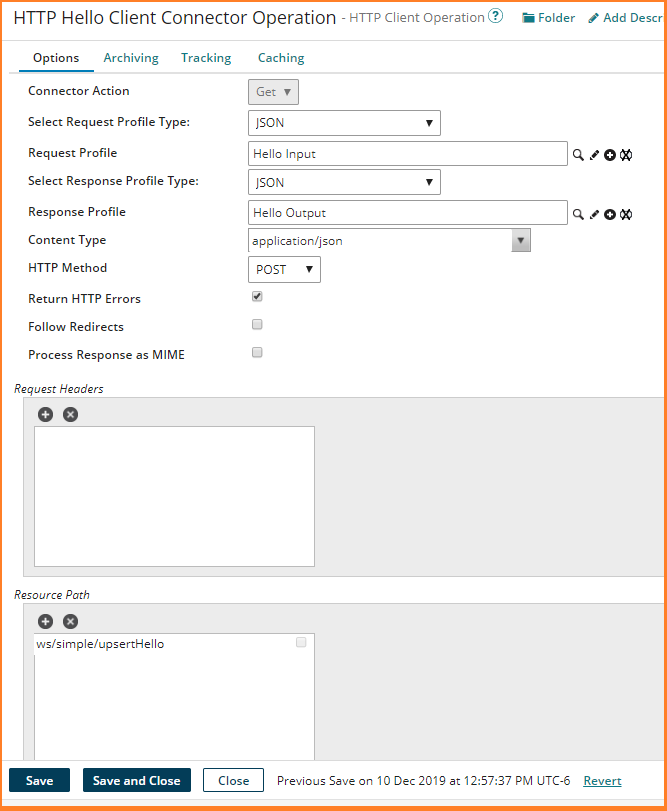This screenshot has width=667, height=811.
Task: Open the help icon next to HTTP Client Operation
Action: tap(495, 17)
